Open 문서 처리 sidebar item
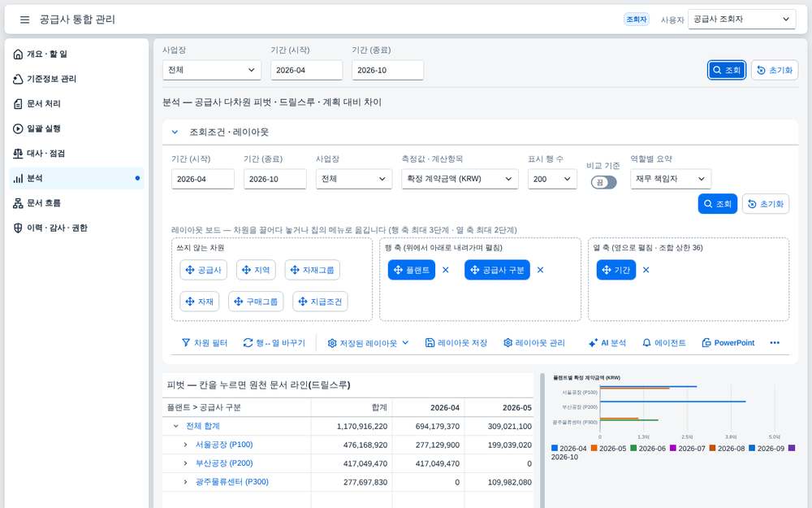Image resolution: width=812 pixels, height=508 pixels. coord(76,104)
